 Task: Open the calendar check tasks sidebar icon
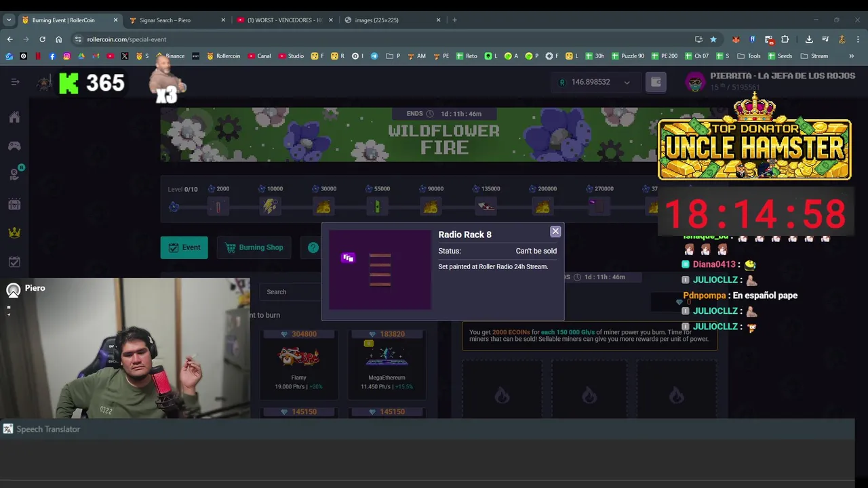[14, 262]
